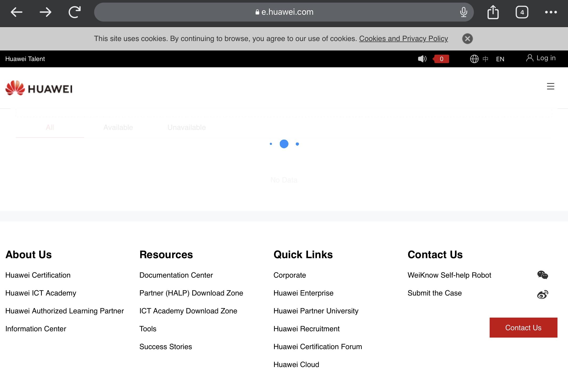Open the browser tab switcher showing 4 tabs
Image resolution: width=568 pixels, height=392 pixels.
coord(522,12)
